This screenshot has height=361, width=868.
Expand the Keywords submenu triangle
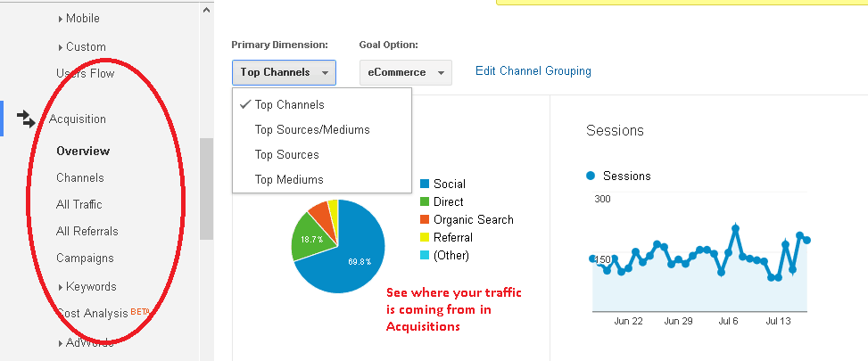tap(61, 287)
